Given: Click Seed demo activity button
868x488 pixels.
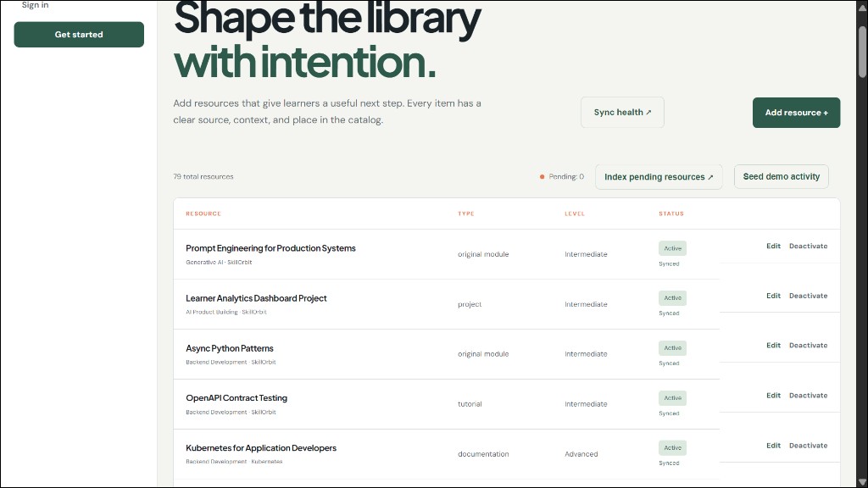Looking at the screenshot, I should pyautogui.click(x=781, y=176).
